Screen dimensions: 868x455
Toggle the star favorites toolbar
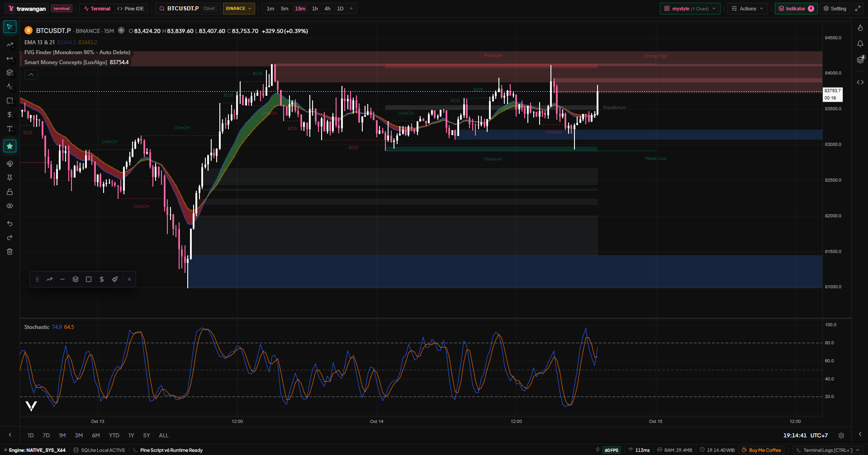click(9, 146)
